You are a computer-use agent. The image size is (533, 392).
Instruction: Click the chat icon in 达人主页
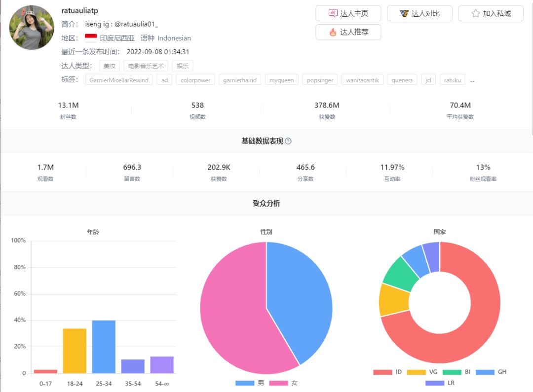[333, 13]
